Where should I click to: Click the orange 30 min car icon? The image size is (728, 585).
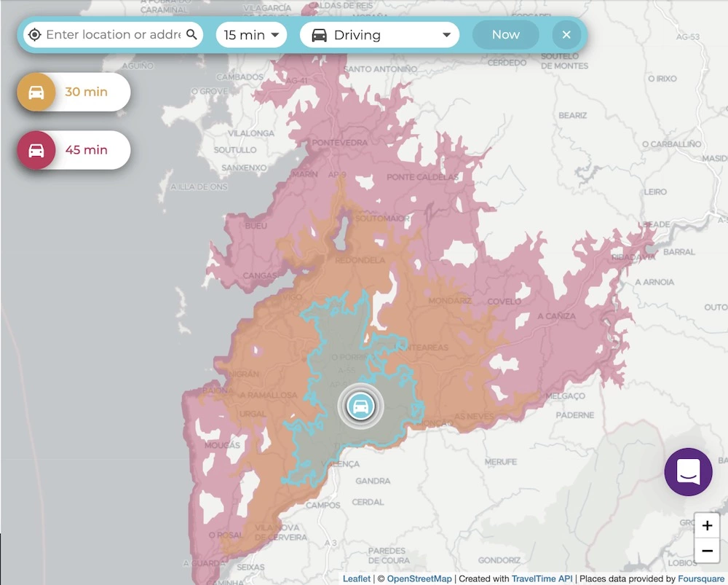(x=36, y=93)
